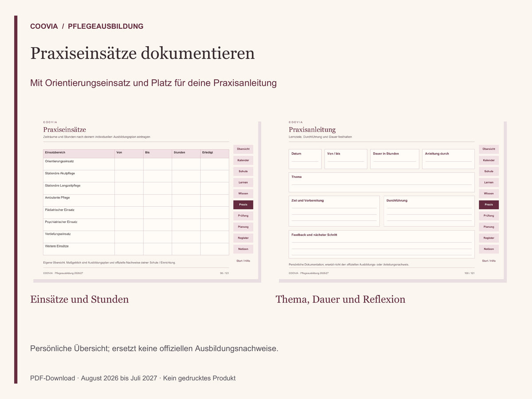This screenshot has width=532, height=399.
Task: Select Lernen tab on the Praxisanleitung page
Action: click(489, 182)
